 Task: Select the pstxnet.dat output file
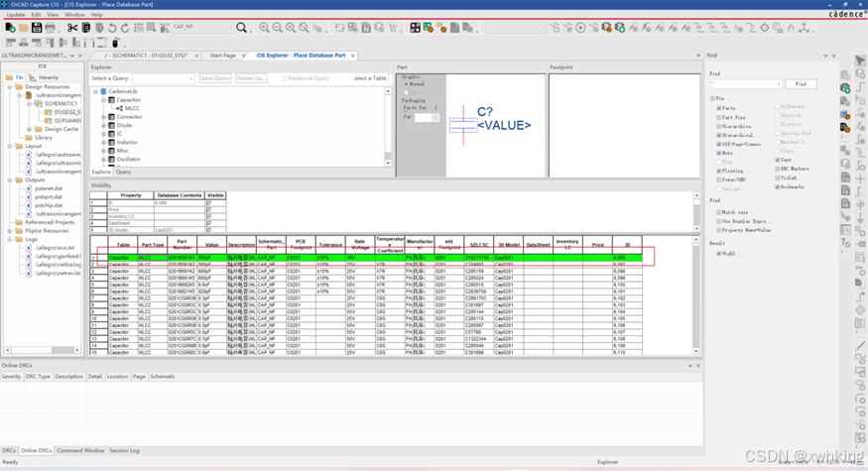click(x=49, y=188)
